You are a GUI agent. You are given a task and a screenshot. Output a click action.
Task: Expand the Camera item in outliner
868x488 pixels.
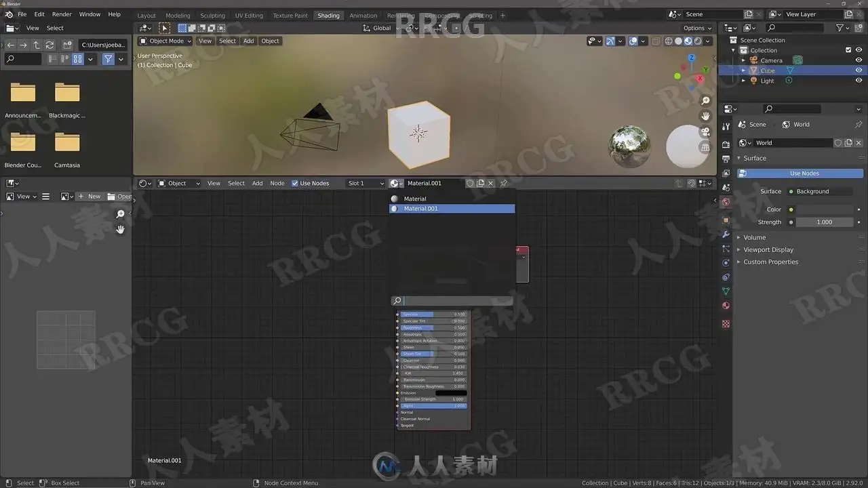click(743, 60)
